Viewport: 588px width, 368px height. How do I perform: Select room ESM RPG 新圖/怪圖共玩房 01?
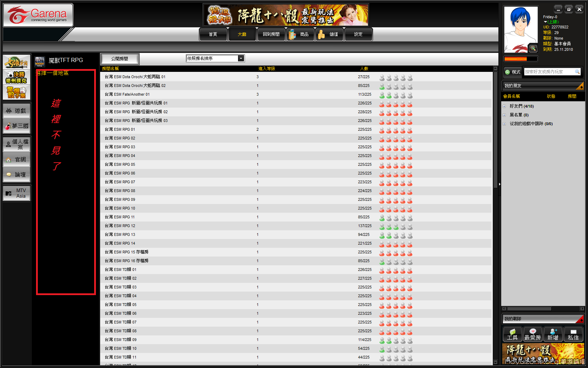coord(296,103)
